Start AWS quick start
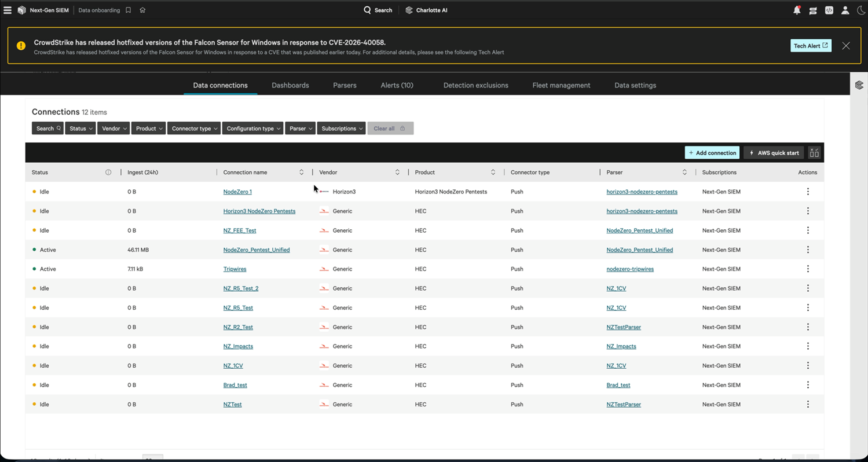This screenshot has width=868, height=462. pyautogui.click(x=774, y=153)
